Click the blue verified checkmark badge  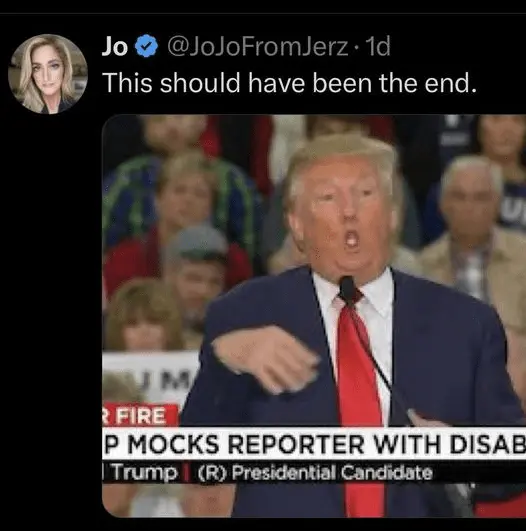(x=146, y=46)
